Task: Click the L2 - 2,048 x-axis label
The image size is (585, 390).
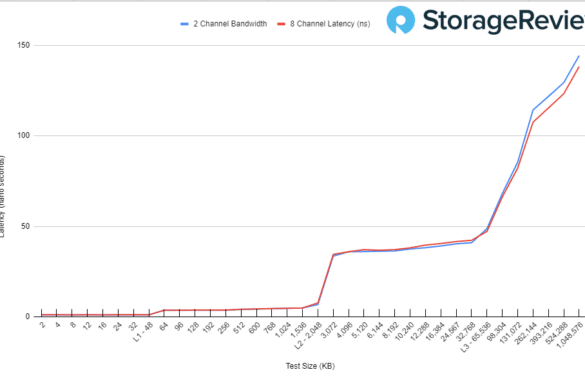Action: pyautogui.click(x=308, y=335)
